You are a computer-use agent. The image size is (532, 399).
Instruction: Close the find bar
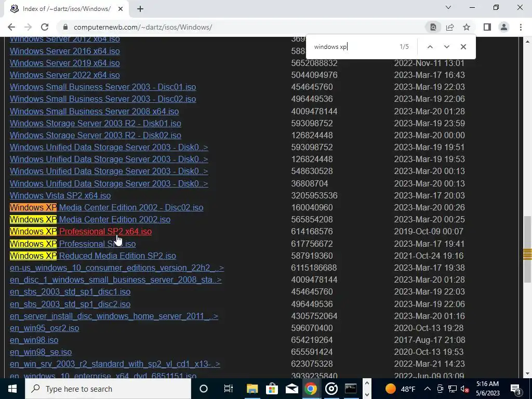pos(463,47)
